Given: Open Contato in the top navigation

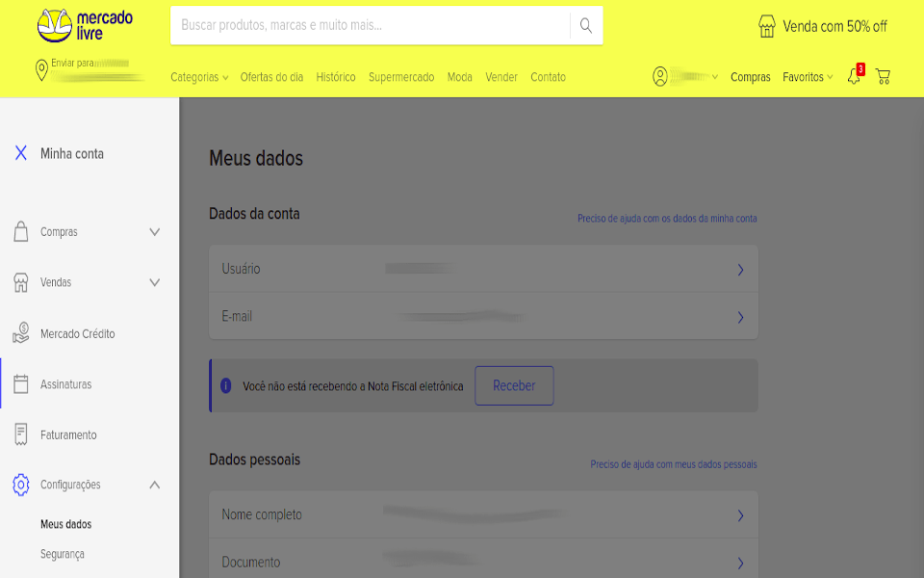Looking at the screenshot, I should point(548,77).
